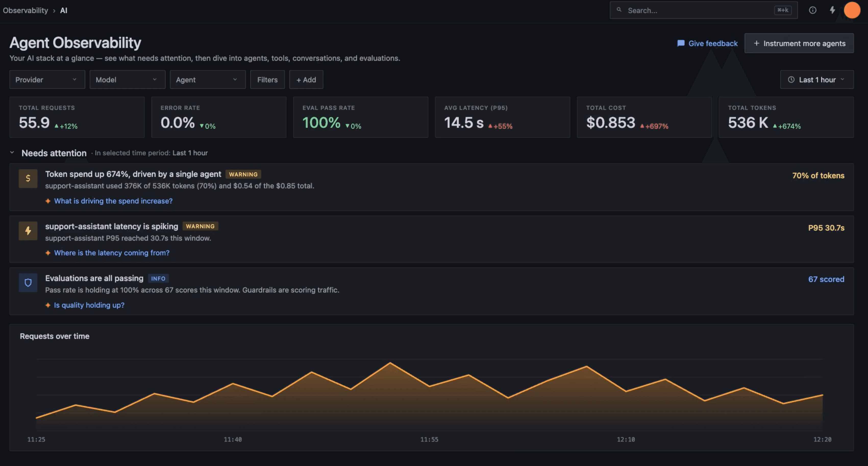Viewport: 868px width, 466px height.
Task: Open the Provider dropdown
Action: point(47,80)
